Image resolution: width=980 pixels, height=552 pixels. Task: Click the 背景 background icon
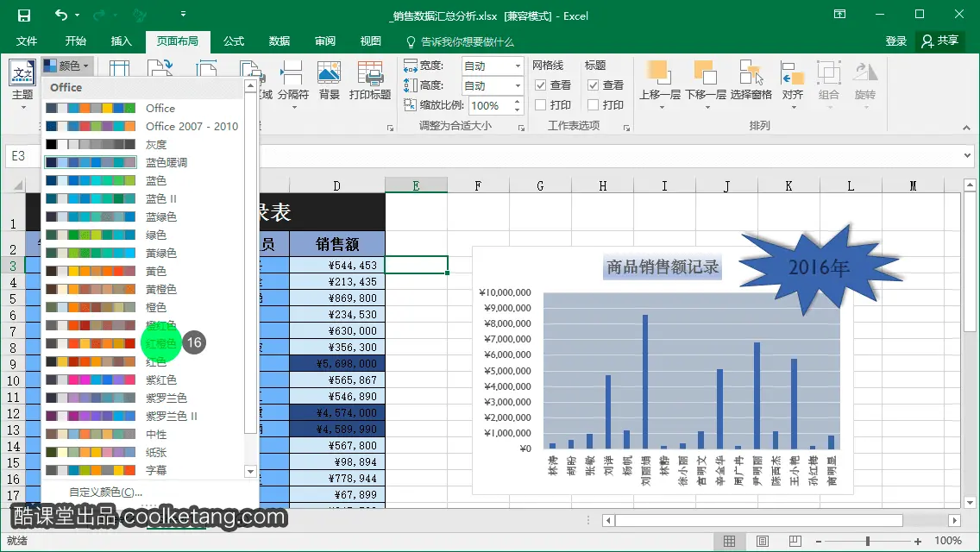point(329,80)
